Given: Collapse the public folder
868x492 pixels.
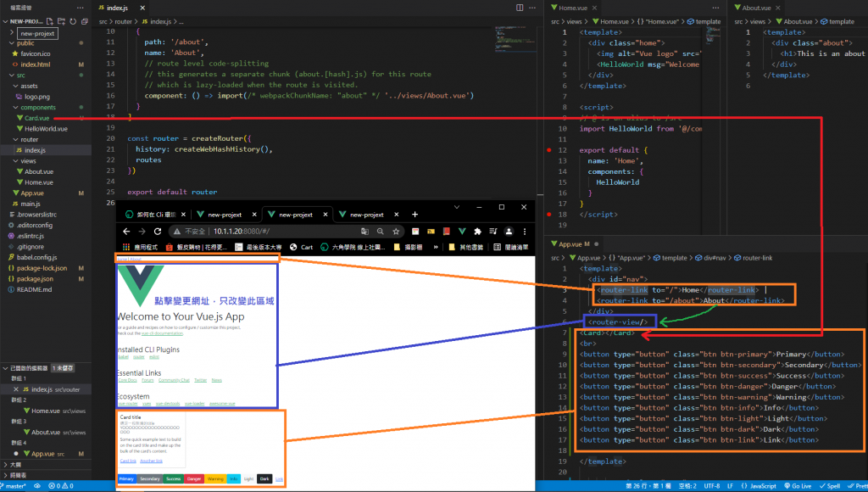Looking at the screenshot, I should point(12,43).
